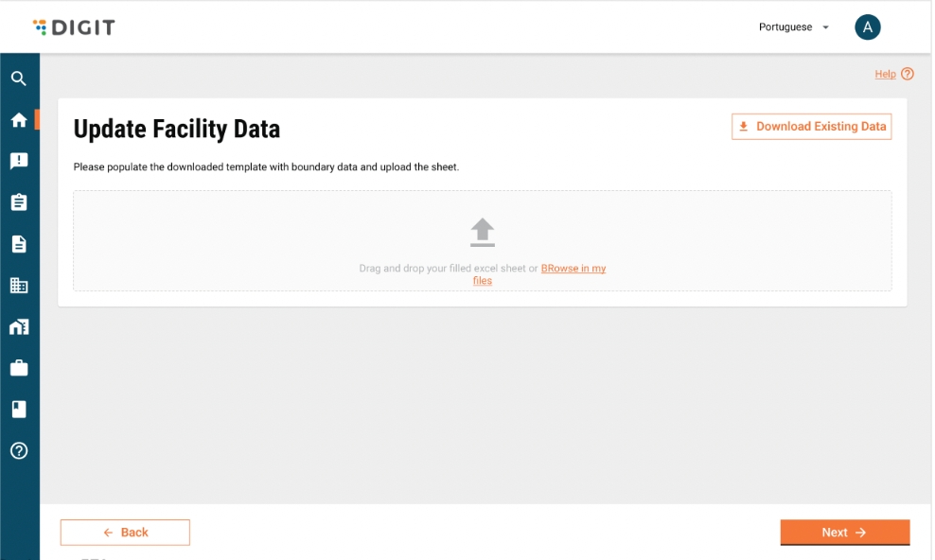Proceed with the Next button
This screenshot has width=935, height=560.
click(x=844, y=533)
